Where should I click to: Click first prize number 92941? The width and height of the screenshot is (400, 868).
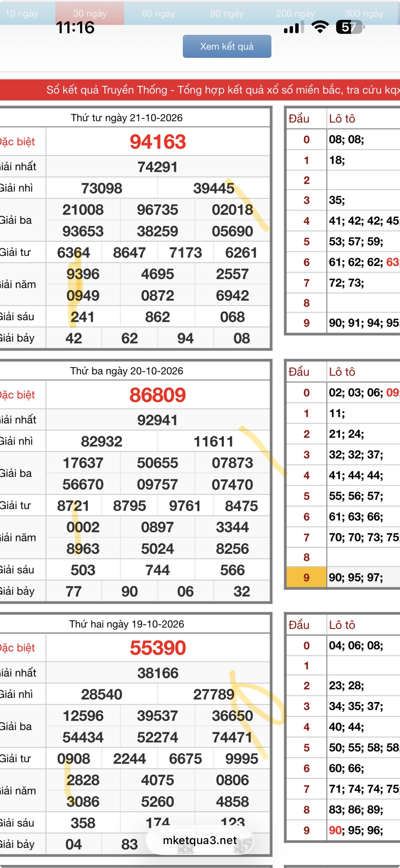pyautogui.click(x=158, y=420)
